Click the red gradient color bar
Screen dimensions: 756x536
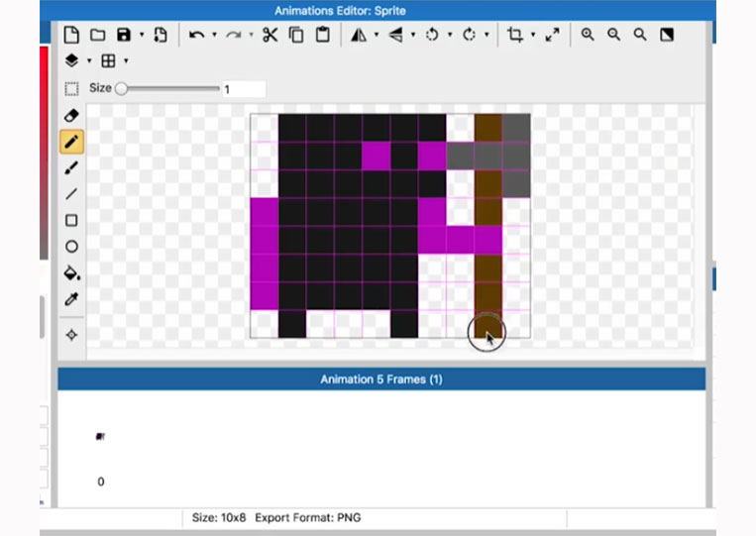click(44, 154)
